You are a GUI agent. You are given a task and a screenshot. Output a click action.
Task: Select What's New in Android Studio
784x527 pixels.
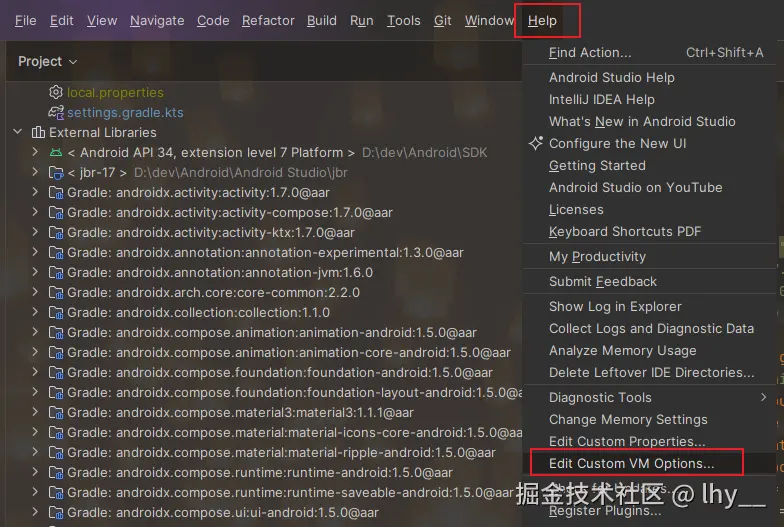(x=649, y=122)
